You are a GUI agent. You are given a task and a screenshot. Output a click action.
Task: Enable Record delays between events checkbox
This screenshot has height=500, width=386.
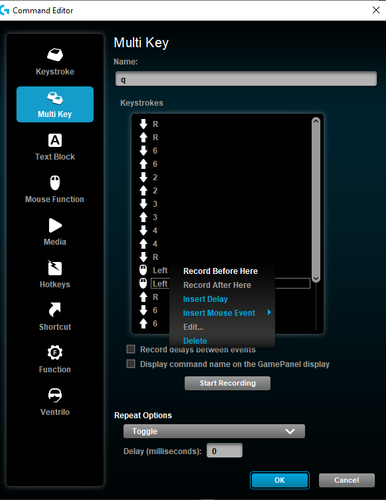131,349
